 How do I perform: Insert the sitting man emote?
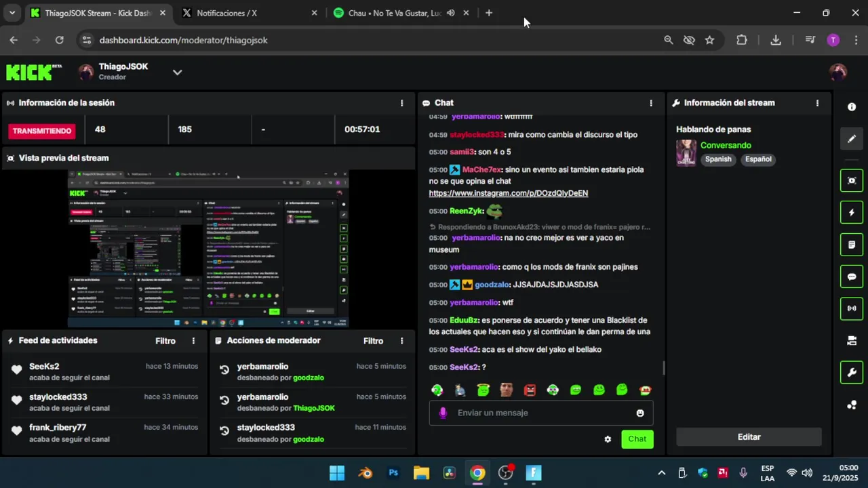[x=460, y=390]
